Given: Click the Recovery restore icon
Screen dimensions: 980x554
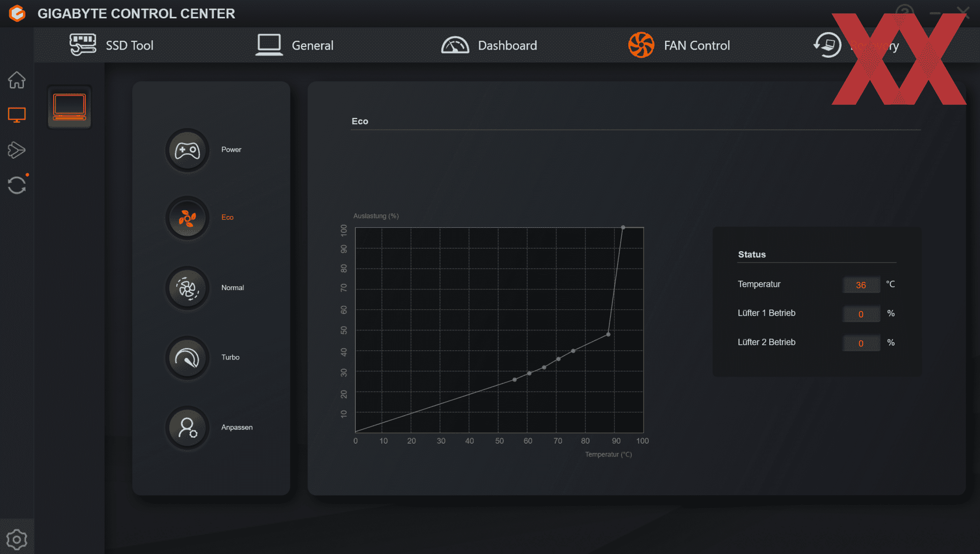Looking at the screenshot, I should tap(827, 45).
